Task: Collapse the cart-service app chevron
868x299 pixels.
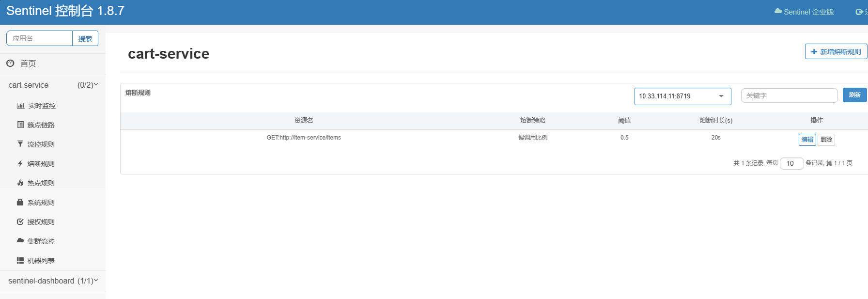Action: coord(96,84)
